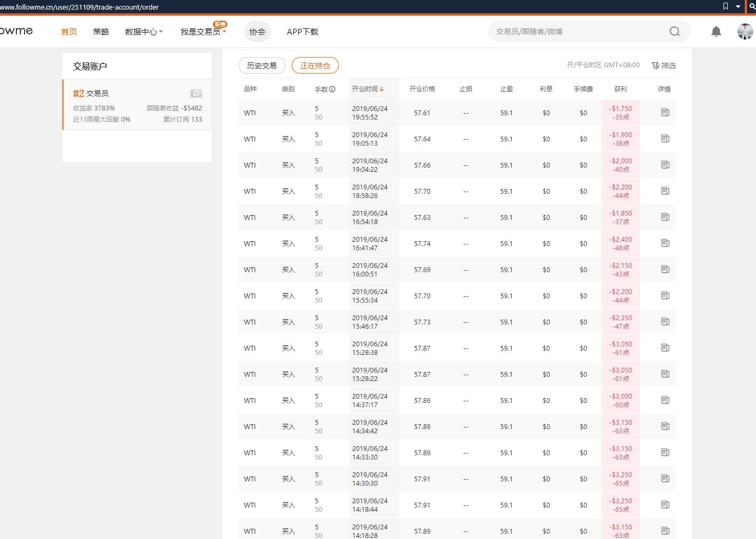Open details icon for 14:34:42 trade
Viewport: 756px width, 539px height.
[x=665, y=426]
